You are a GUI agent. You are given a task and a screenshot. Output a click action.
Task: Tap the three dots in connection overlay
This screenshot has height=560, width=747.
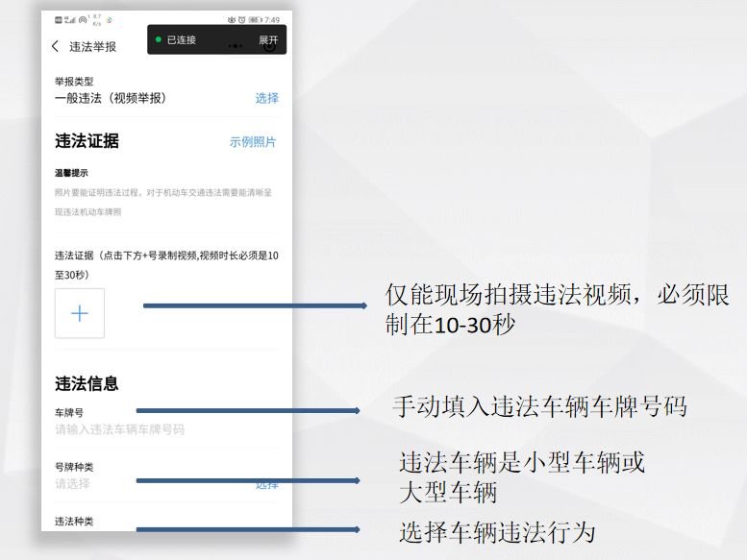[236, 46]
